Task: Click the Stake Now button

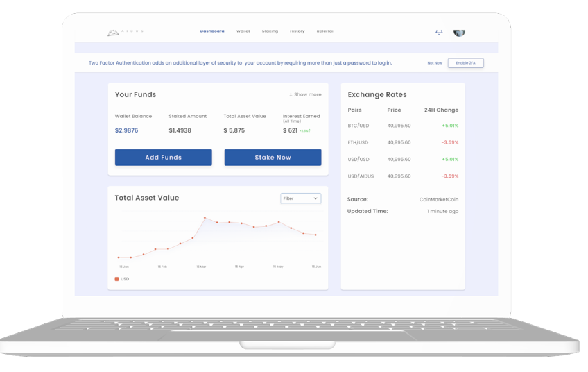Action: [x=273, y=158]
